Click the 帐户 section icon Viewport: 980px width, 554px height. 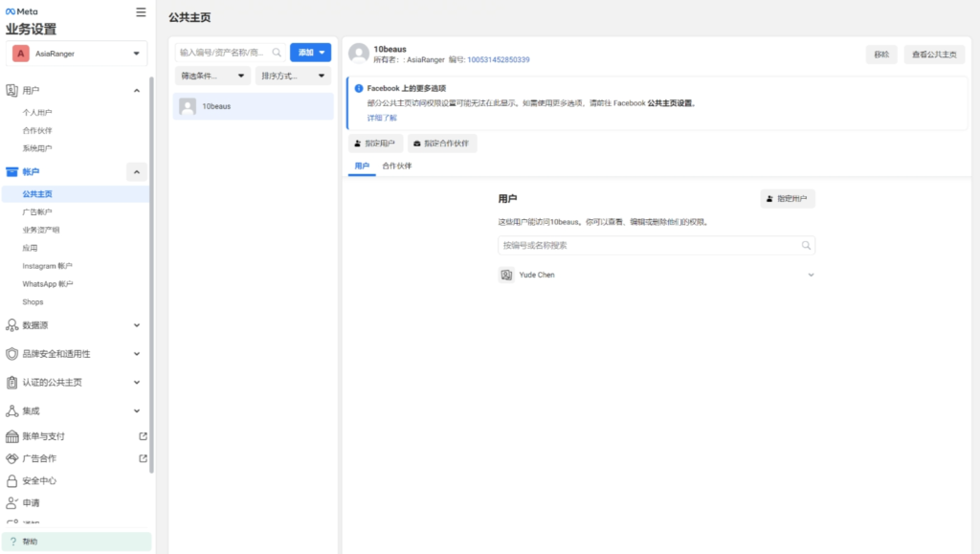click(11, 172)
